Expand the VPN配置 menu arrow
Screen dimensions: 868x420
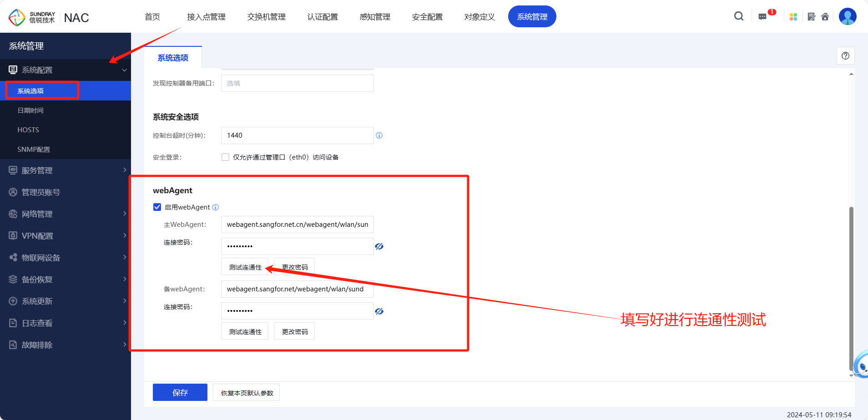click(x=125, y=235)
